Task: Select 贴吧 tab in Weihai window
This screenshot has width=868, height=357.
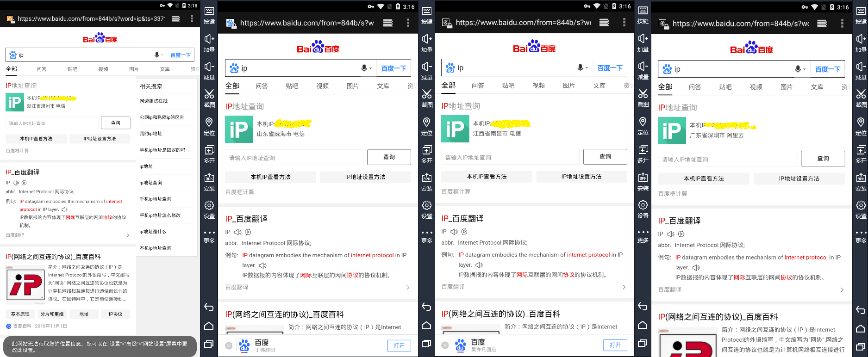Action: (292, 86)
